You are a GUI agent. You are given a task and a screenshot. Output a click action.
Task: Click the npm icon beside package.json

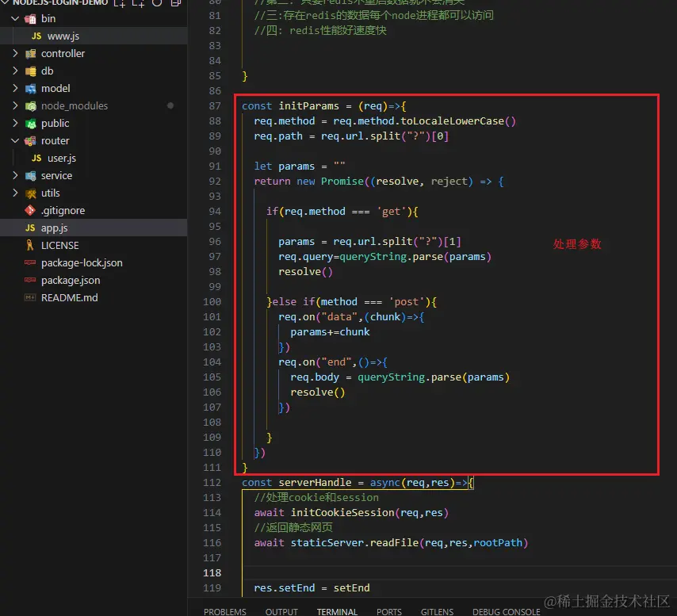pos(30,280)
